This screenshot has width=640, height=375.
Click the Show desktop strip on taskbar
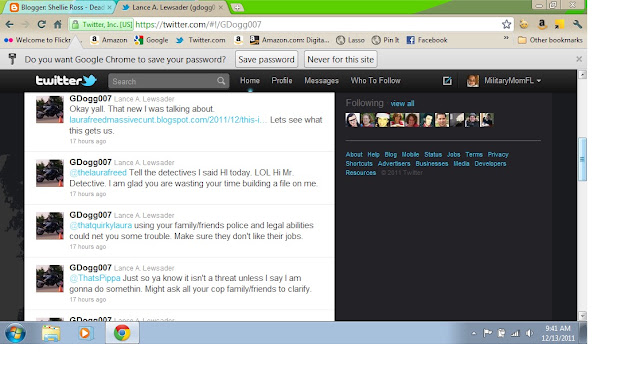[x=583, y=333]
